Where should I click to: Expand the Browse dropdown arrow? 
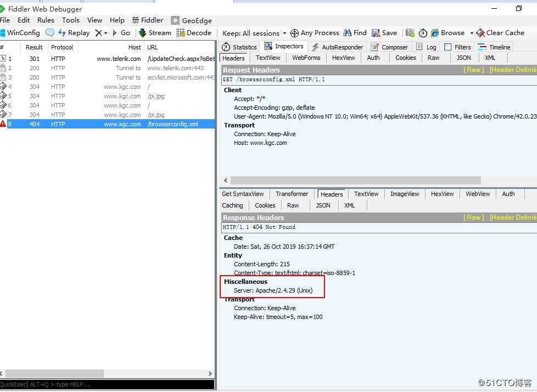pyautogui.click(x=472, y=33)
